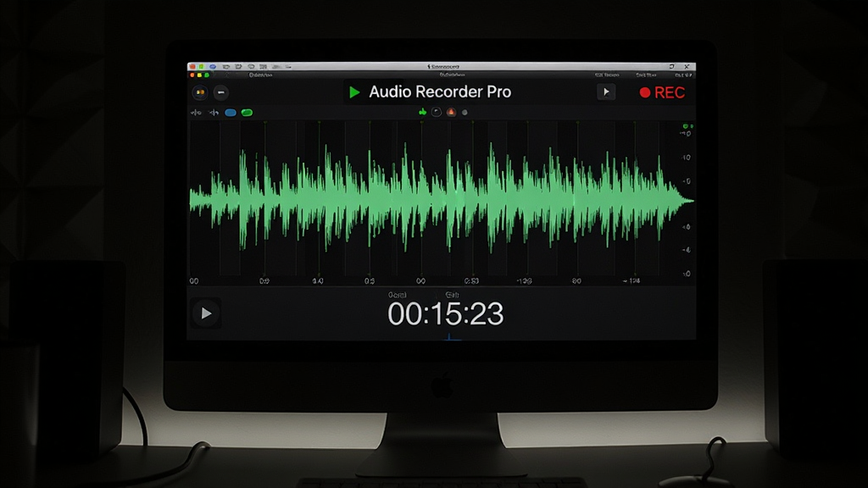This screenshot has height=488, width=868.
Task: Click the square play button left of REC
Action: pos(606,91)
